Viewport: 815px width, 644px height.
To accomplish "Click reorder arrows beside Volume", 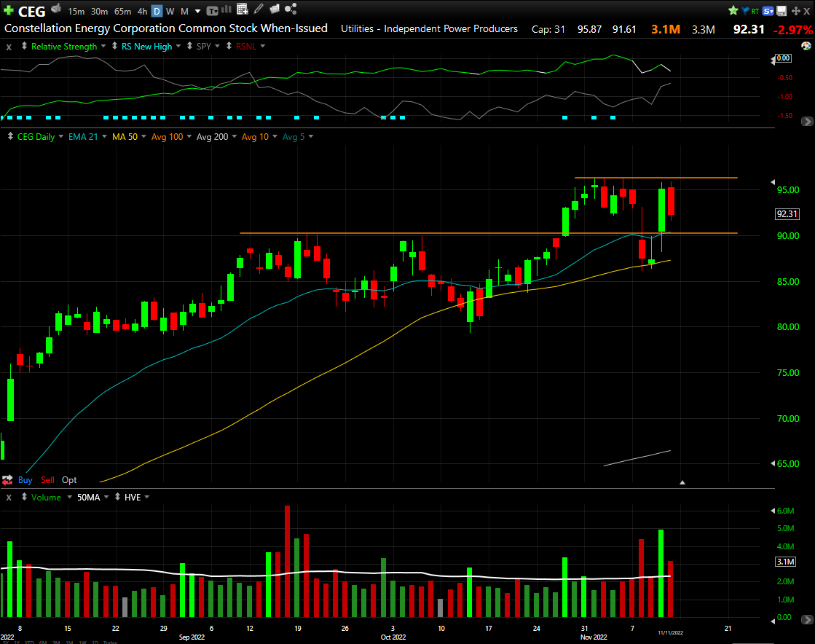I will tap(25, 496).
